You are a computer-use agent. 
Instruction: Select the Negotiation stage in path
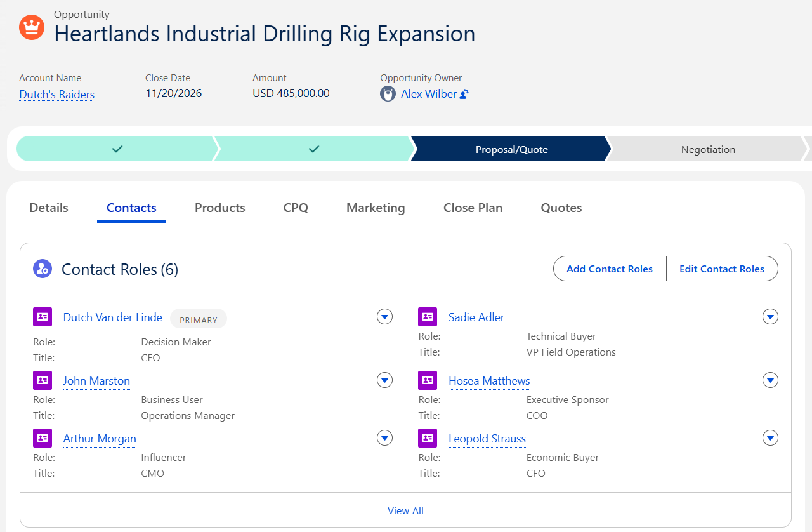pyautogui.click(x=708, y=149)
